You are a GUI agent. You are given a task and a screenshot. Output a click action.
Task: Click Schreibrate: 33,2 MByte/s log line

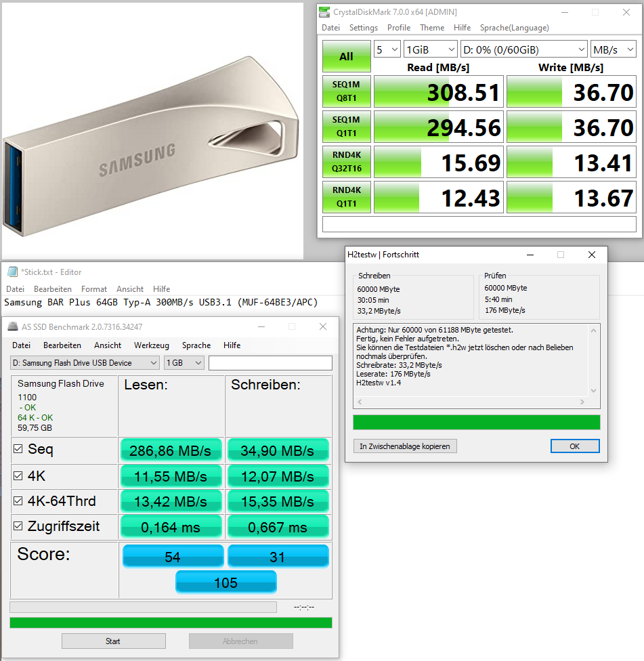[399, 365]
